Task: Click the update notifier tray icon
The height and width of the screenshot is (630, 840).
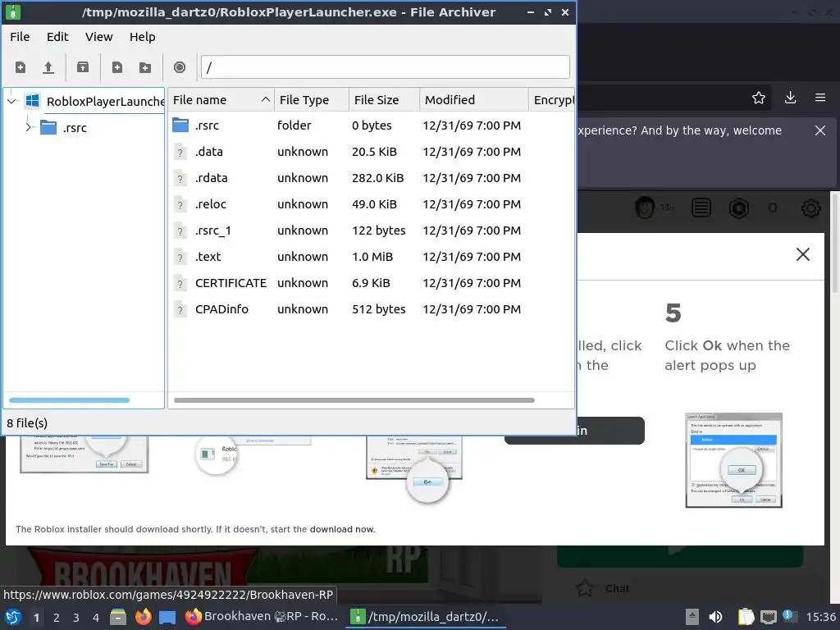Action: (790, 616)
